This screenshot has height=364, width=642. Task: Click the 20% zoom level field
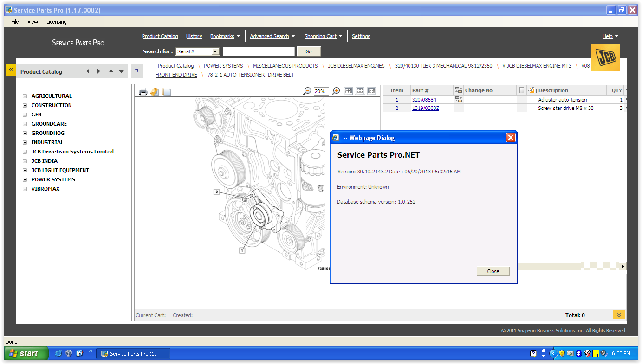pyautogui.click(x=321, y=91)
